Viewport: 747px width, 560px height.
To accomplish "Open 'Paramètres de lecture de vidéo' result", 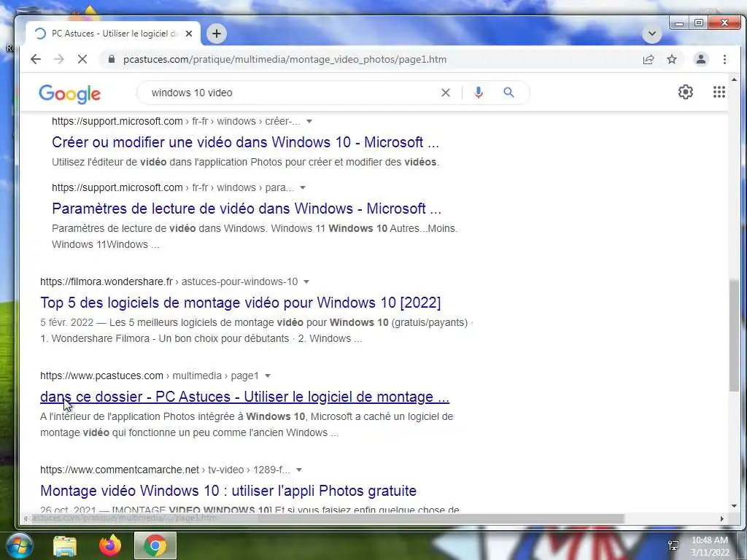I will pyautogui.click(x=247, y=208).
